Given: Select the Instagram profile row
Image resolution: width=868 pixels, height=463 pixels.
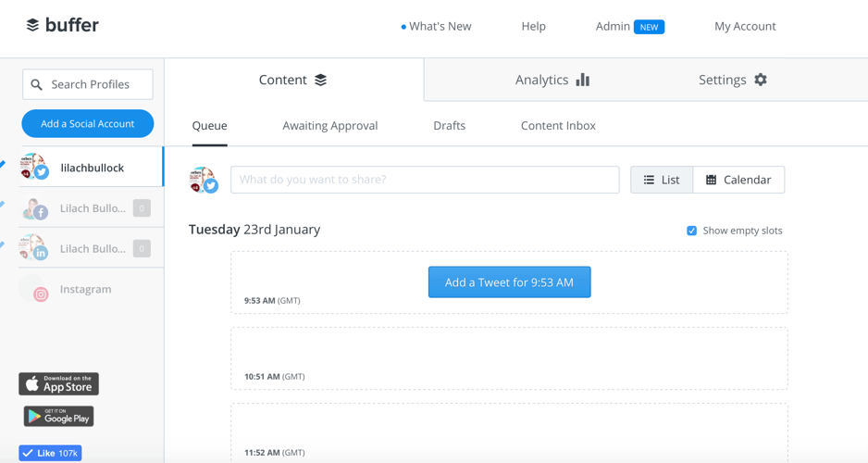Looking at the screenshot, I should tap(92, 289).
